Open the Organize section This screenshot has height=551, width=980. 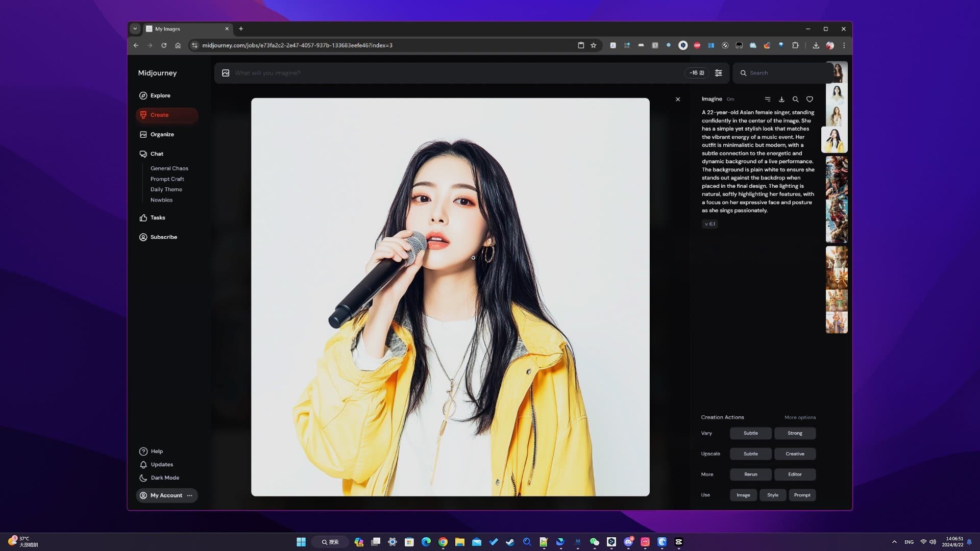pos(162,134)
